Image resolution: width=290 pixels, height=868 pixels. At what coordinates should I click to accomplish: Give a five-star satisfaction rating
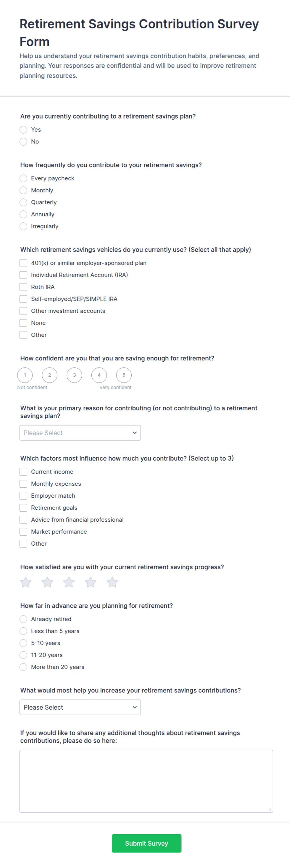tap(112, 582)
